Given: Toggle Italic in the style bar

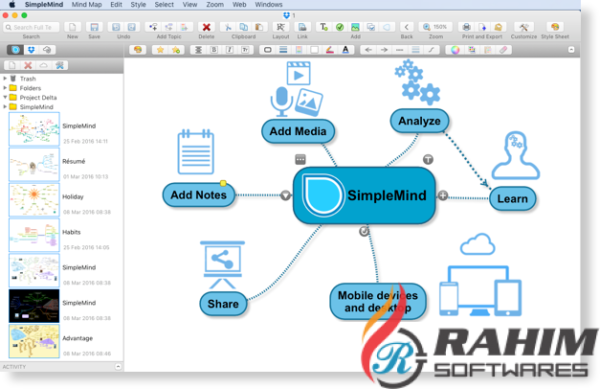Looking at the screenshot, I should point(230,50).
